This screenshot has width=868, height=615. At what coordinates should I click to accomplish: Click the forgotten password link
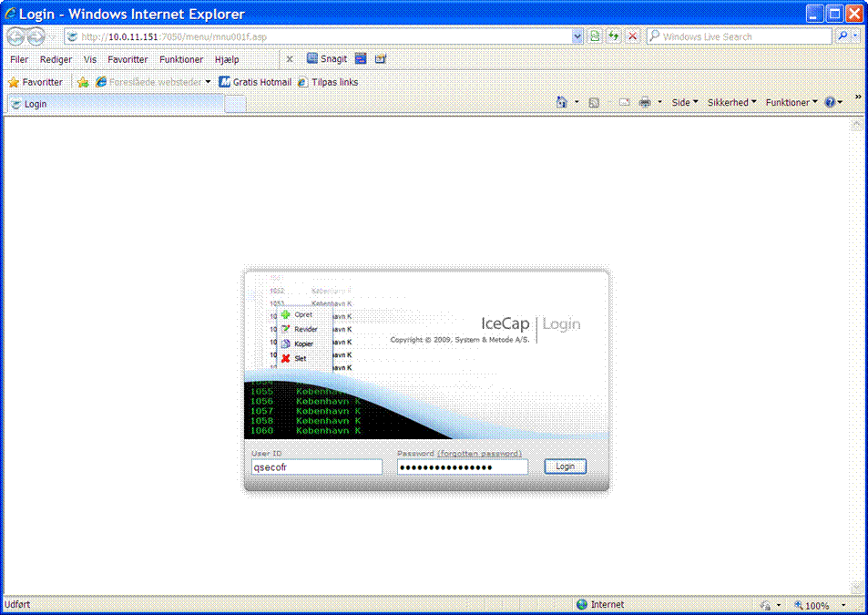[479, 454]
